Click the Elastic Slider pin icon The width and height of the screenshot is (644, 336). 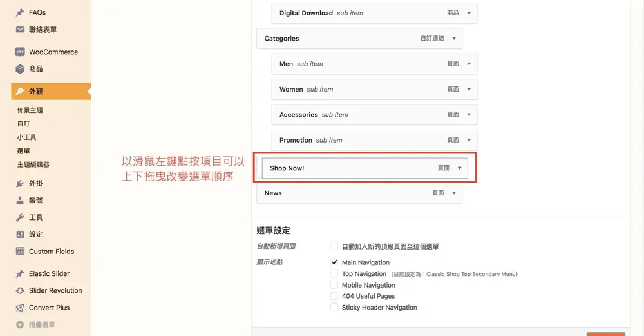[x=20, y=273]
